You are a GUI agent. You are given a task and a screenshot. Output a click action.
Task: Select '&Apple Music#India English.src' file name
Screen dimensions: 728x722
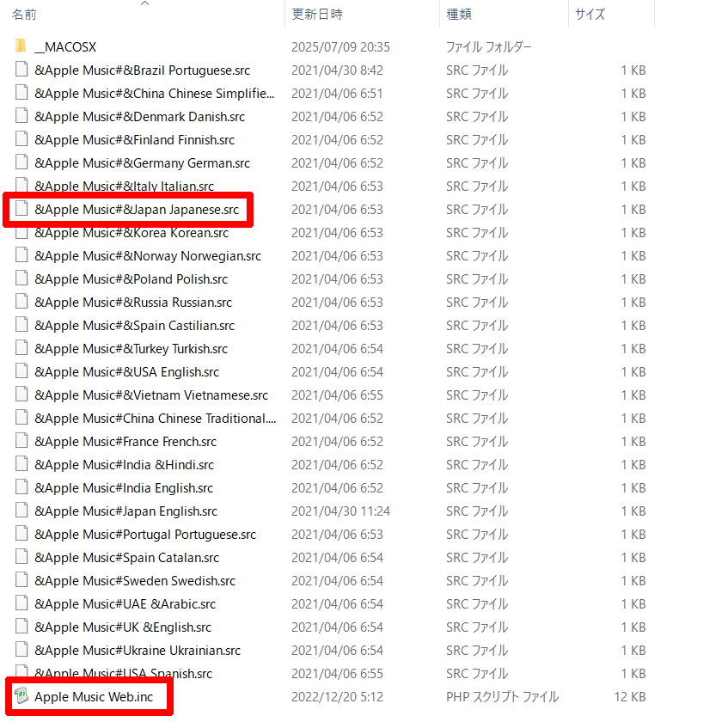(x=124, y=488)
